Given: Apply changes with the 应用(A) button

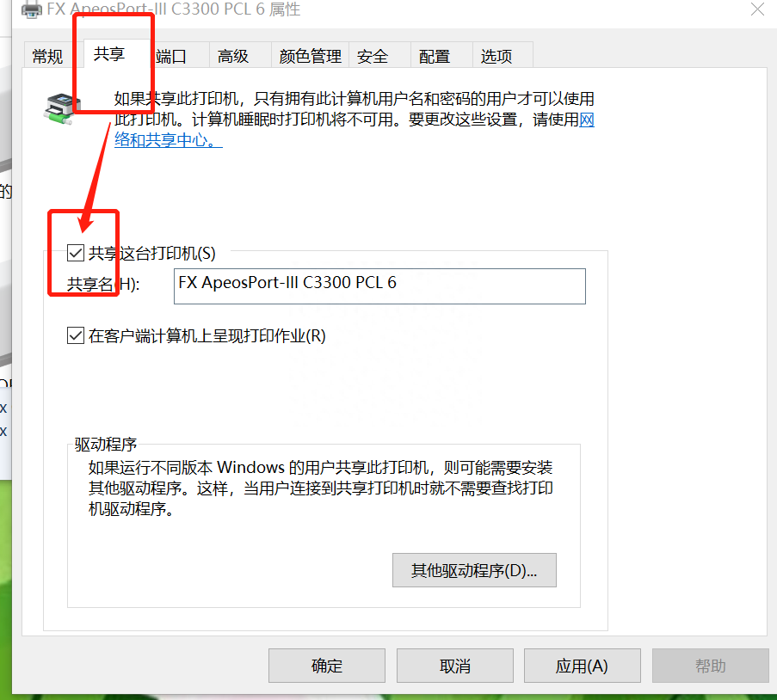Looking at the screenshot, I should [x=582, y=666].
